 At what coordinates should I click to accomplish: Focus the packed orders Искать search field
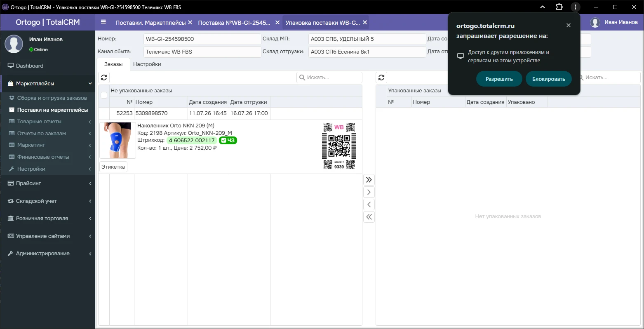tap(608, 78)
